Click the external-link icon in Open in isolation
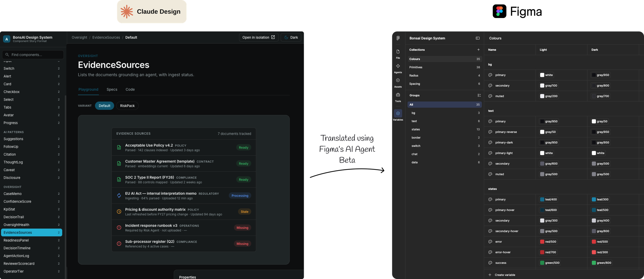The height and width of the screenshot is (279, 644). pyautogui.click(x=273, y=37)
